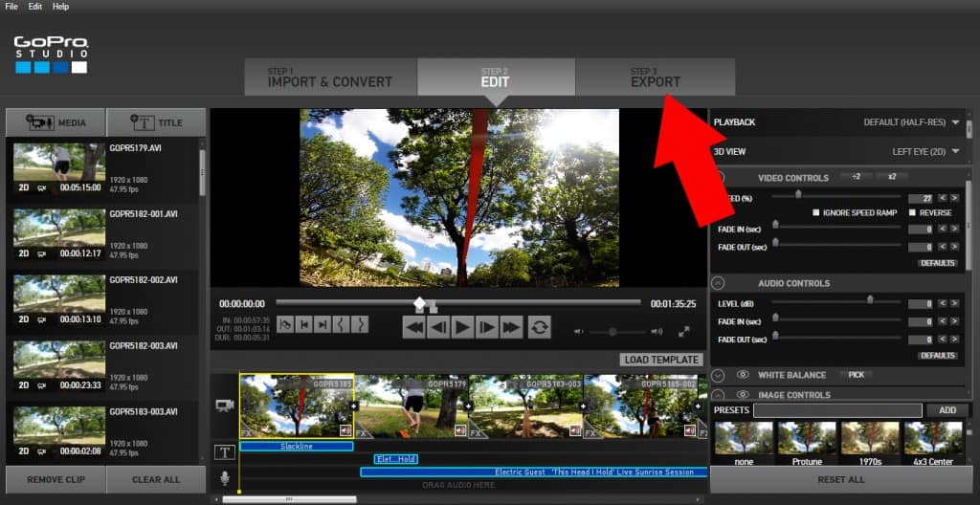Click the rewind playback icon

click(413, 327)
